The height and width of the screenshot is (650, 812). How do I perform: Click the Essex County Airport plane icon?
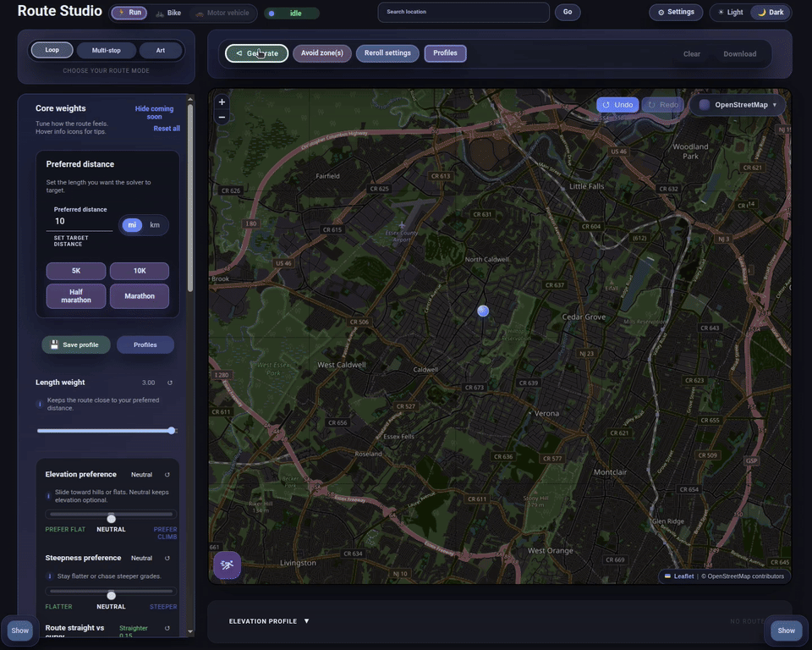(x=402, y=225)
